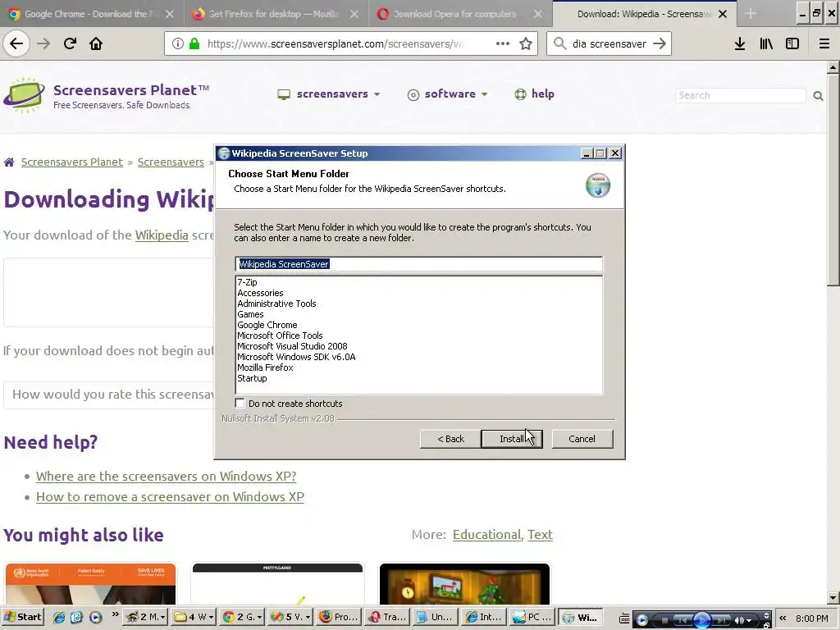Click Play on the media player toolbar
Viewport: 840px width, 630px height.
pos(702,620)
